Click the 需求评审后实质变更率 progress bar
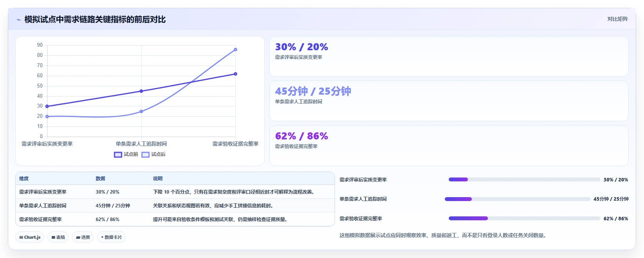 524,179
